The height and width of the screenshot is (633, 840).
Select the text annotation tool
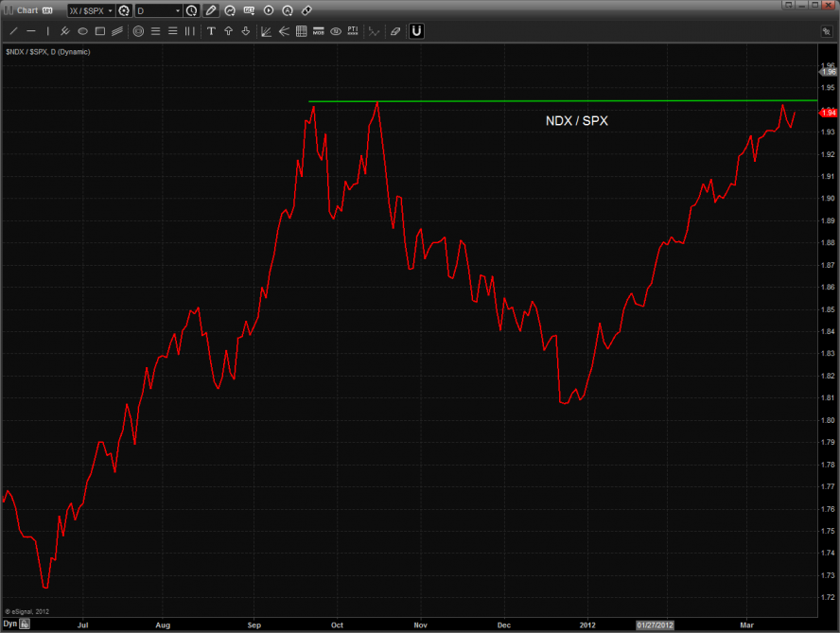(x=211, y=31)
